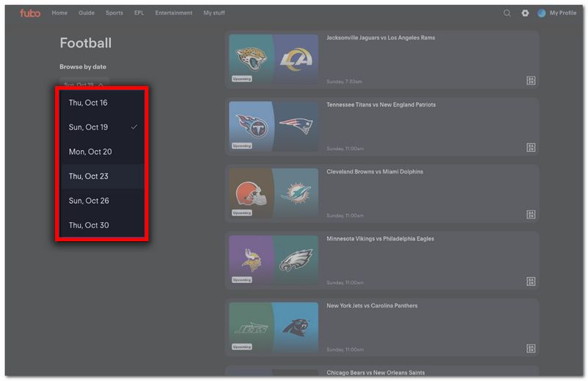Click schedule icon on Vikings vs Eagles card
The height and width of the screenshot is (381, 588).
pyautogui.click(x=531, y=281)
